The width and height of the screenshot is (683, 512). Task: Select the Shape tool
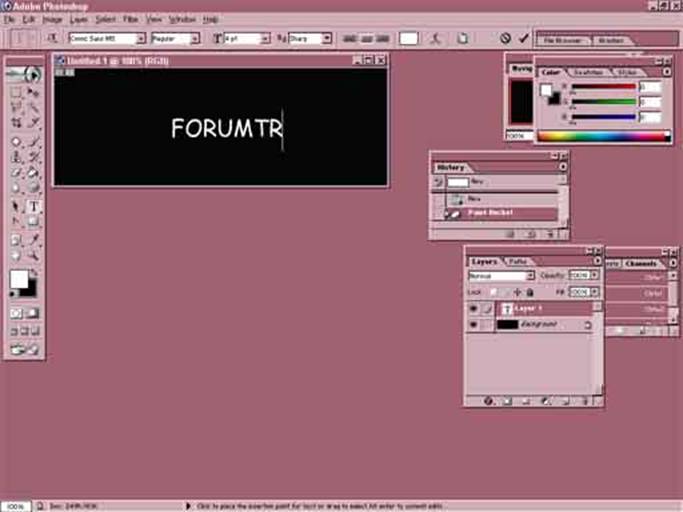pos(33,222)
